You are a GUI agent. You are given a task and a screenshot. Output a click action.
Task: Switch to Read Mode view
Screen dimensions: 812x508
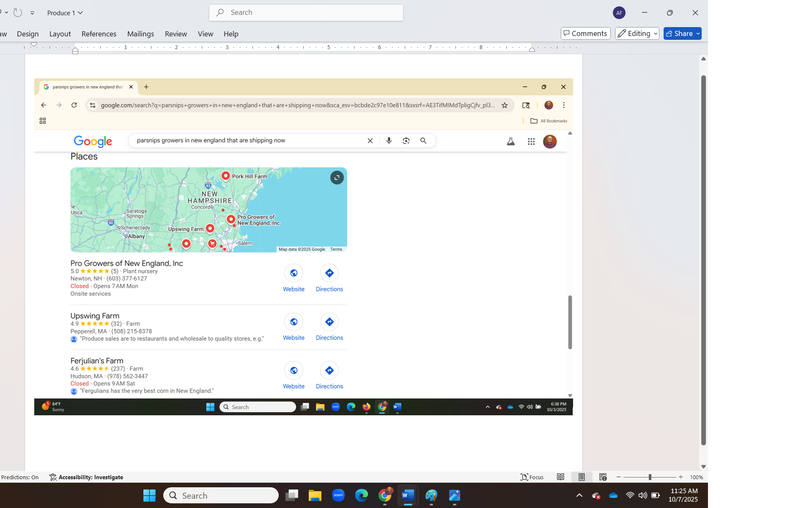click(x=560, y=477)
